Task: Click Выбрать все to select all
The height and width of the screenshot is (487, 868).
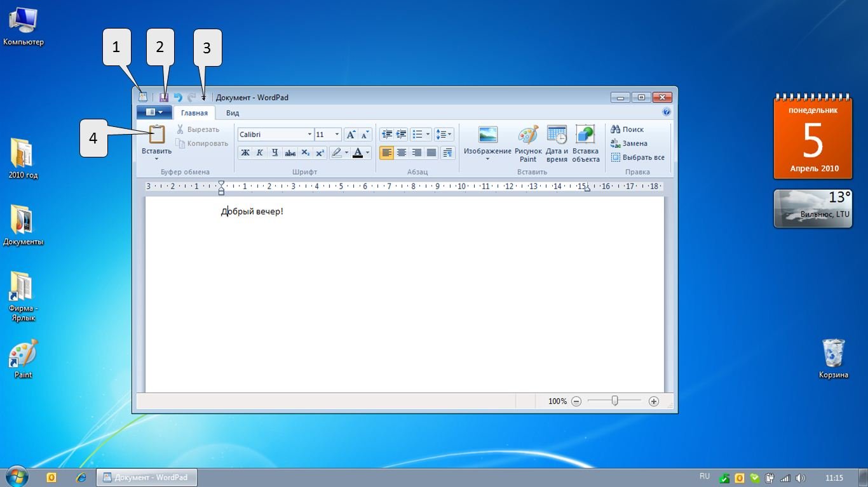Action: click(x=637, y=157)
